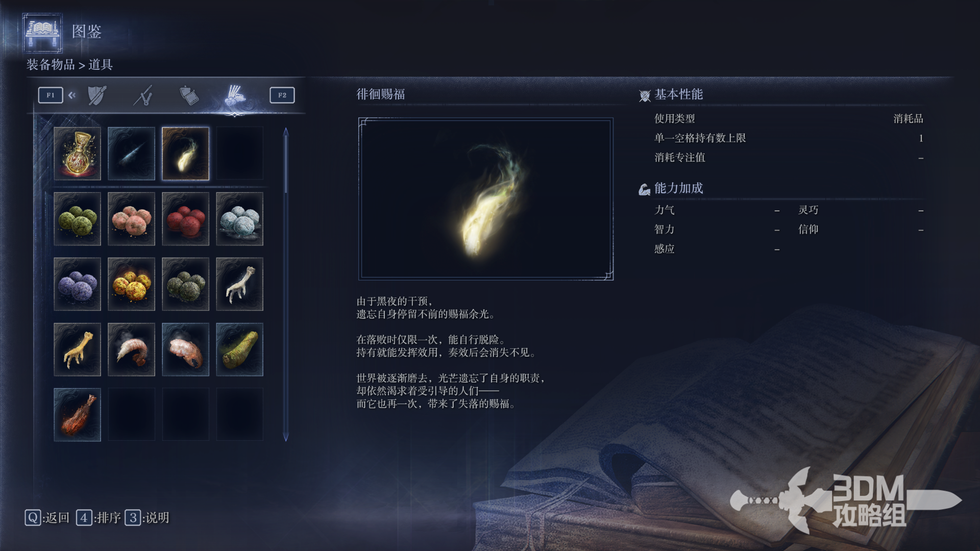Image resolution: width=980 pixels, height=551 pixels.
Task: Select the boiled shrimp item
Action: click(131, 349)
